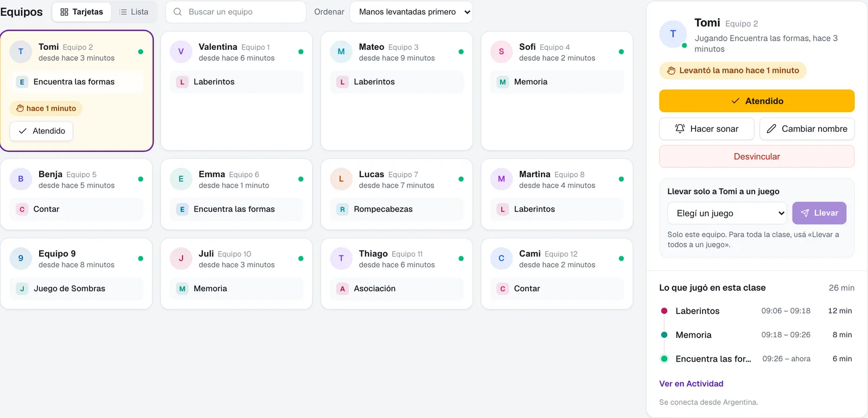
Task: Click Lucas's L avatar
Action: 341,179
